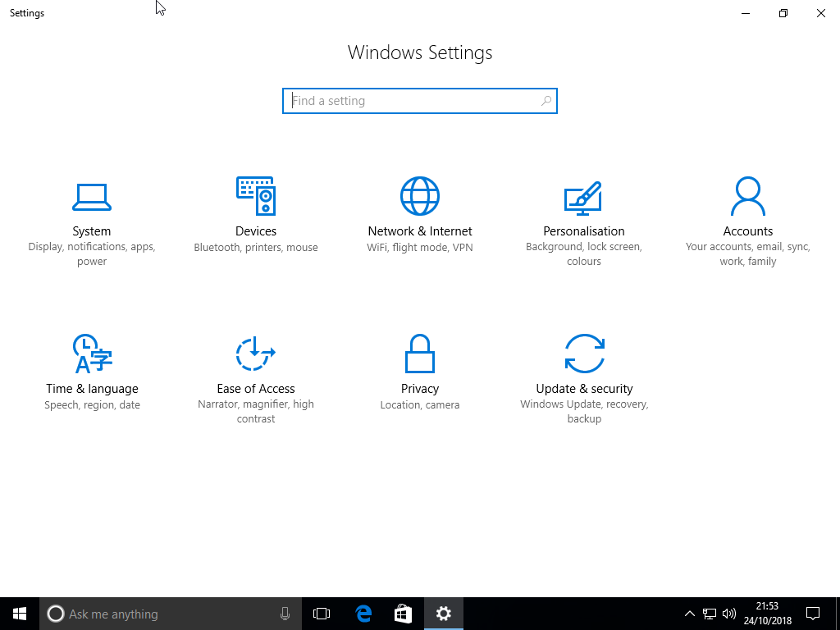Open Windows Store from the taskbar

[404, 614]
